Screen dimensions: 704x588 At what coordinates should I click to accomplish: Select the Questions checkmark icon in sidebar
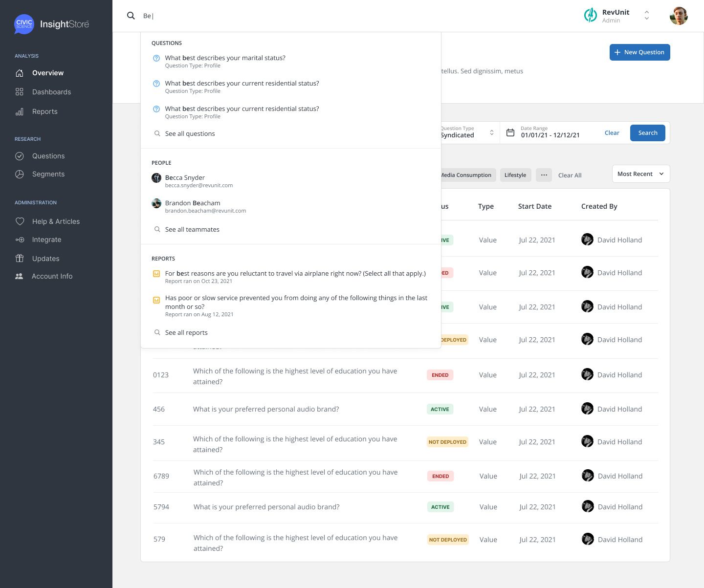pyautogui.click(x=20, y=156)
